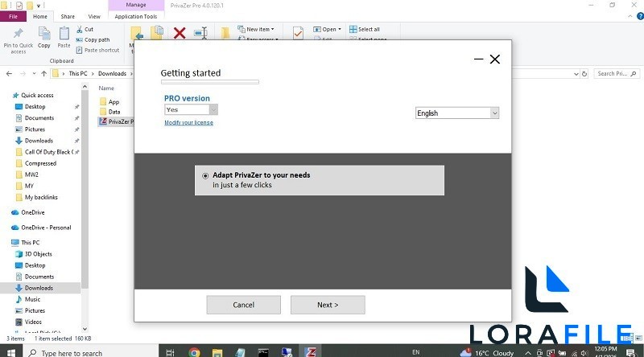Open the New item dropdown
Screen dimensions: 644x357
point(256,29)
